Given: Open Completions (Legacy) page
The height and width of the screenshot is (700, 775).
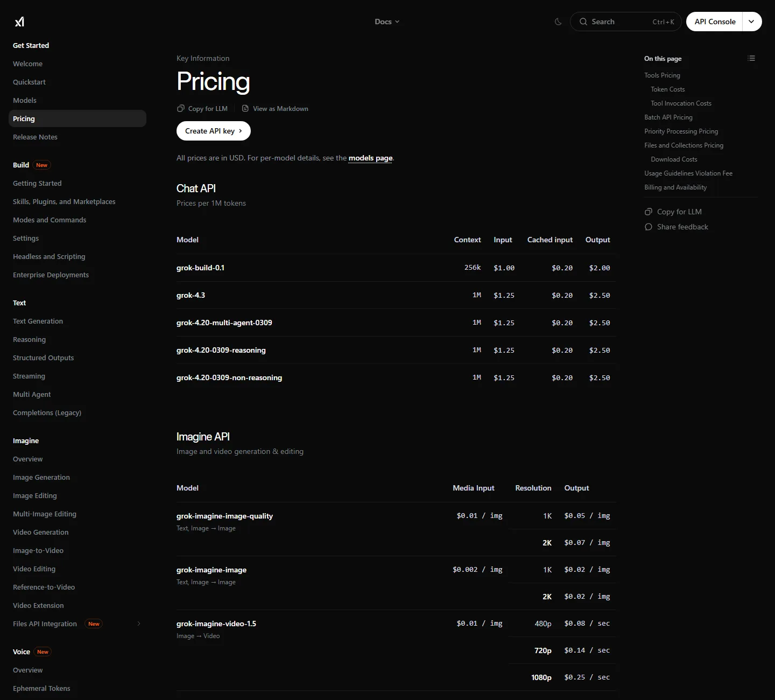Looking at the screenshot, I should click(47, 412).
